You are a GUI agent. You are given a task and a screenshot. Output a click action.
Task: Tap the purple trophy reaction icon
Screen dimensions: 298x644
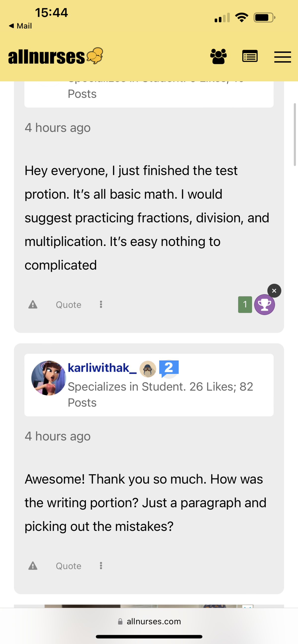point(264,305)
